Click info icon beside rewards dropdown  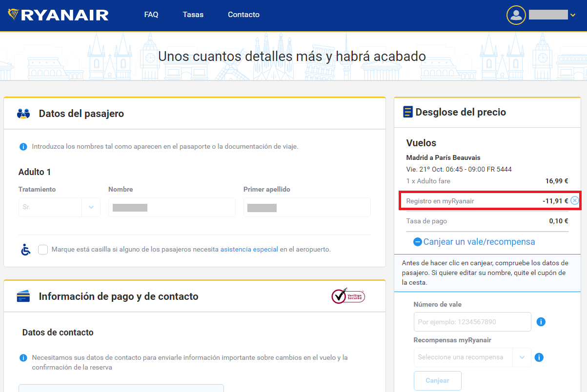click(539, 357)
